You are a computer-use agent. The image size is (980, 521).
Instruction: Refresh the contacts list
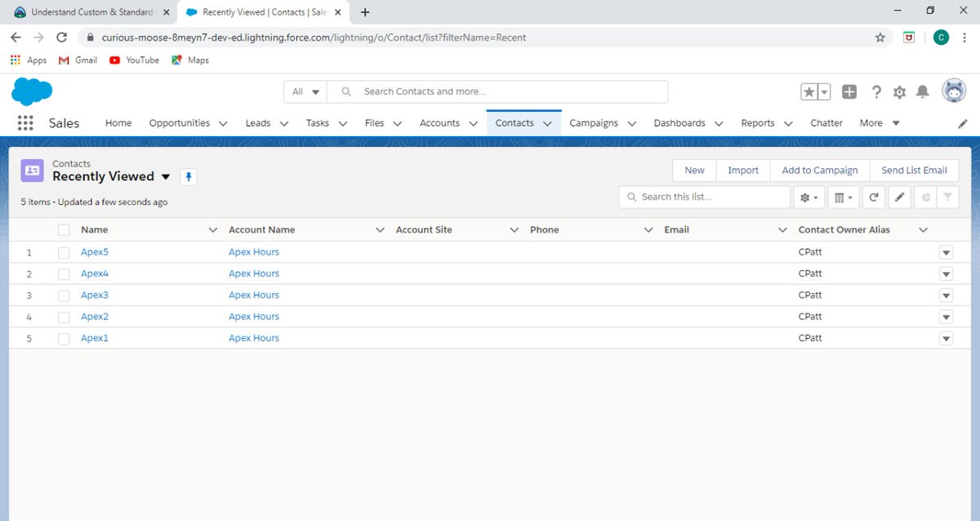click(x=874, y=197)
